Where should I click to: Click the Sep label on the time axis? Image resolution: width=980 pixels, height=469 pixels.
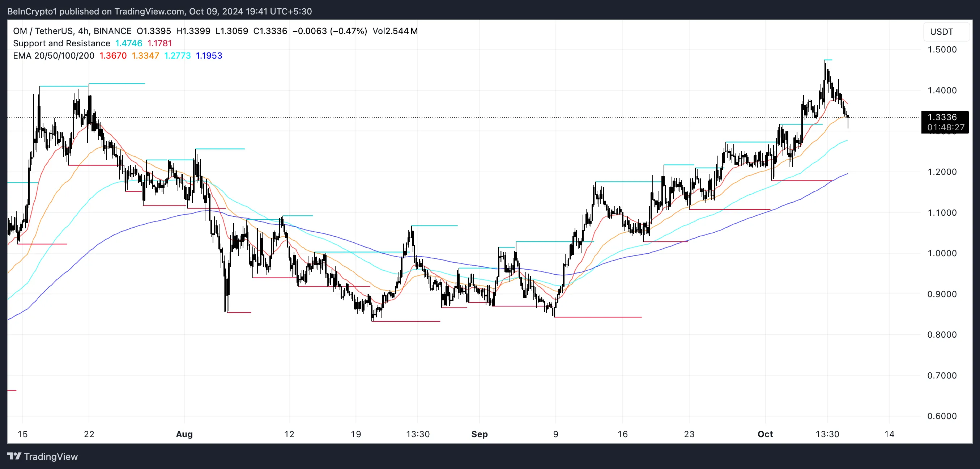click(480, 434)
